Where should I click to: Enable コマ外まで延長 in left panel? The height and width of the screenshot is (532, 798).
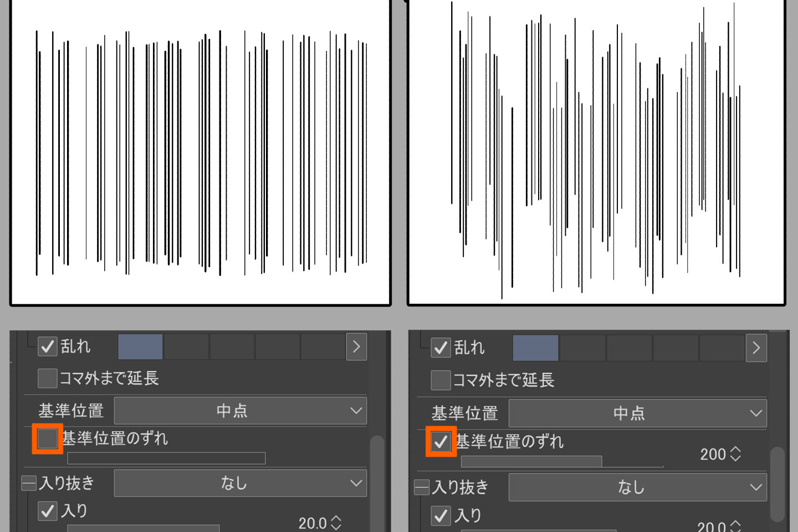tap(47, 378)
